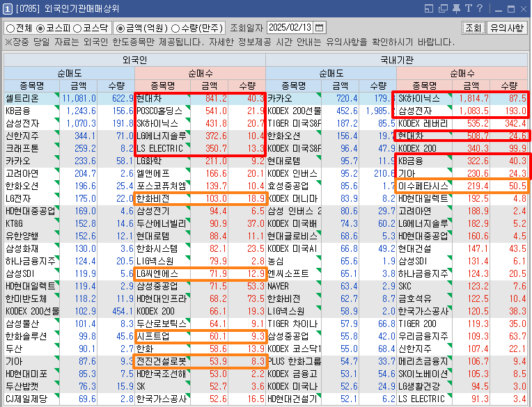This screenshot has height=407, width=532.
Task: Select the 금액(억원) radio option
Action: [121, 29]
